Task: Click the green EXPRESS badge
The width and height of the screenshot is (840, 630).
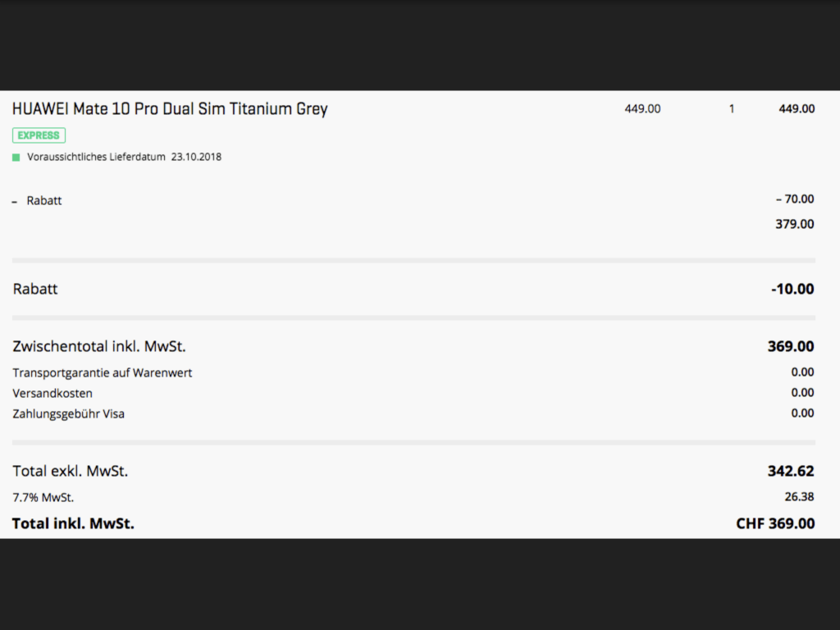Action: [x=39, y=135]
